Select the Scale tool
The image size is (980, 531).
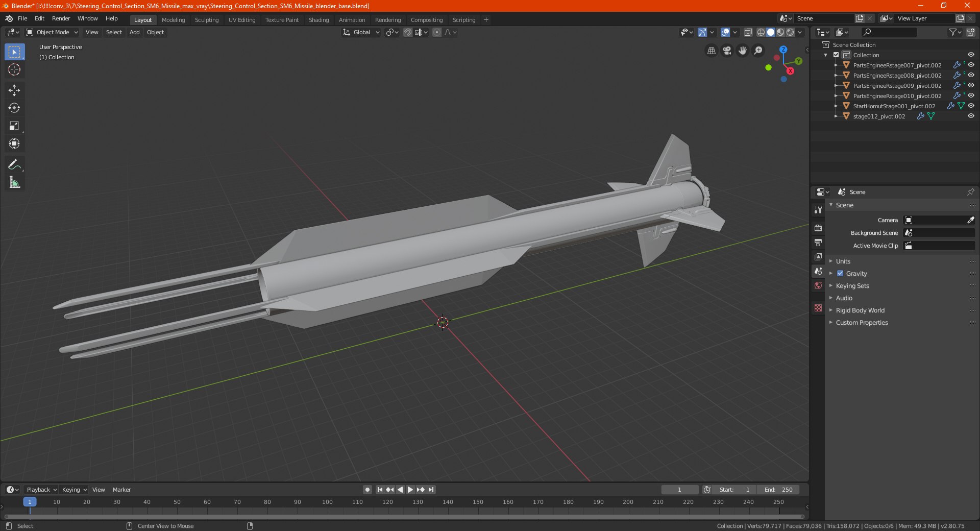tap(14, 126)
